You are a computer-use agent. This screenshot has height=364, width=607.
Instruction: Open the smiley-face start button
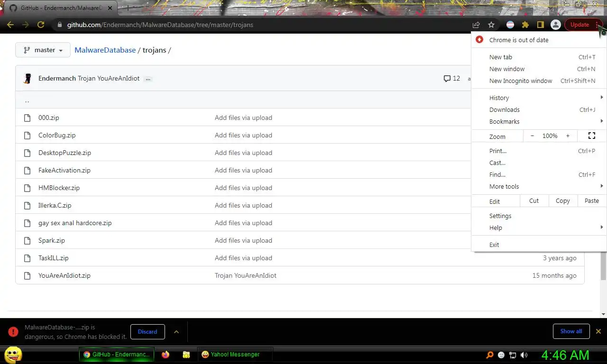click(13, 354)
